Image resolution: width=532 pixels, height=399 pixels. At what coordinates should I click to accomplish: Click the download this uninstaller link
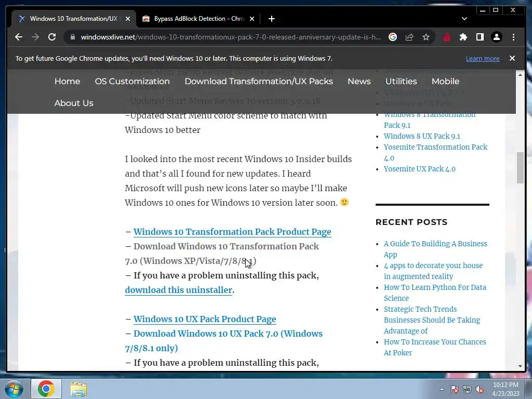(x=179, y=290)
